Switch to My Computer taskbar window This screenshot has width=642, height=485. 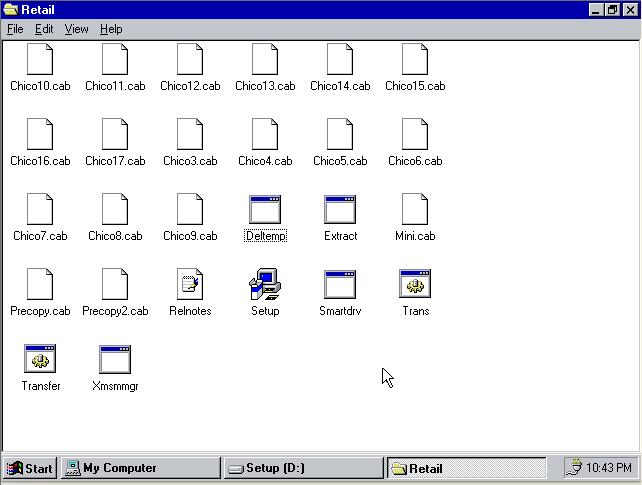click(141, 468)
